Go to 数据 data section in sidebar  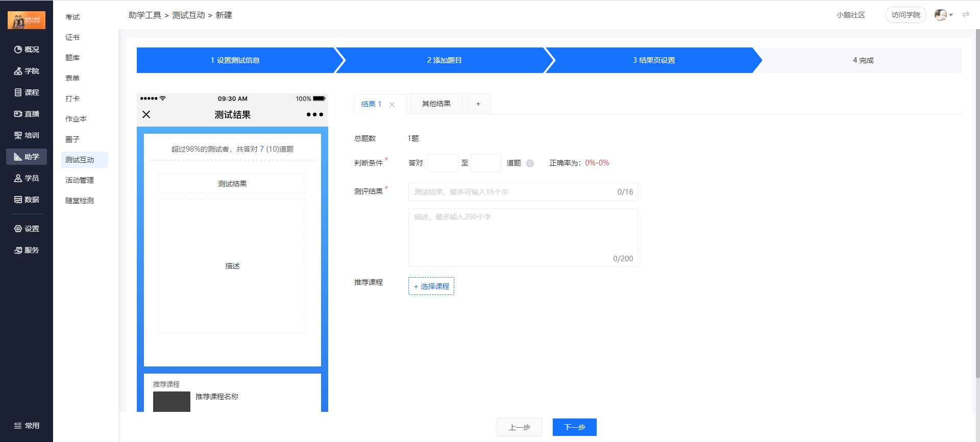[x=27, y=200]
